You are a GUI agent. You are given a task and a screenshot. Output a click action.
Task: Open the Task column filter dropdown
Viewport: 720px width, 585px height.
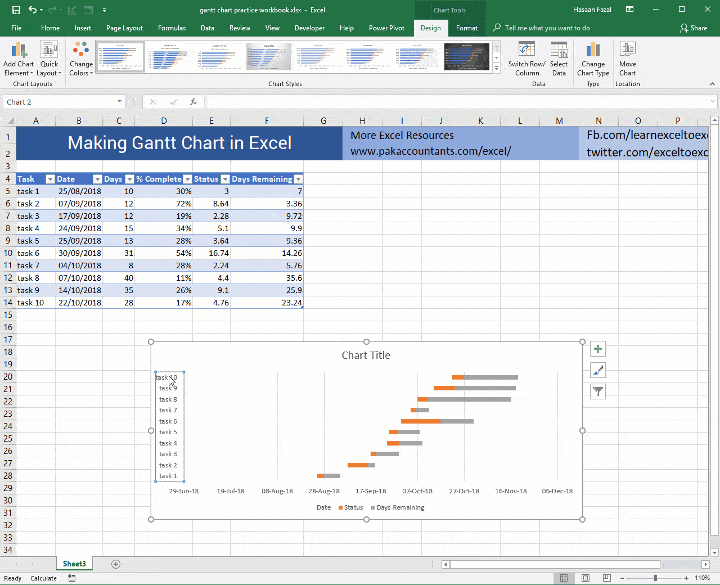click(50, 179)
